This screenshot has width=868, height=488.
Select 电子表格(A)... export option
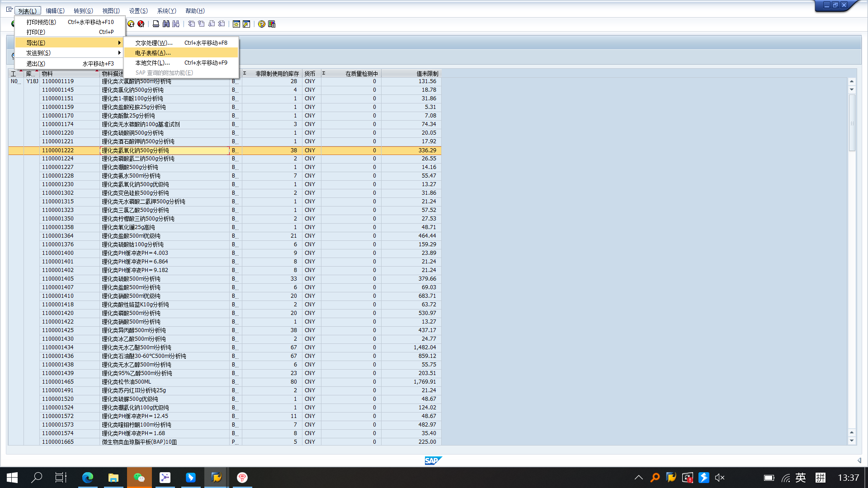coord(181,53)
